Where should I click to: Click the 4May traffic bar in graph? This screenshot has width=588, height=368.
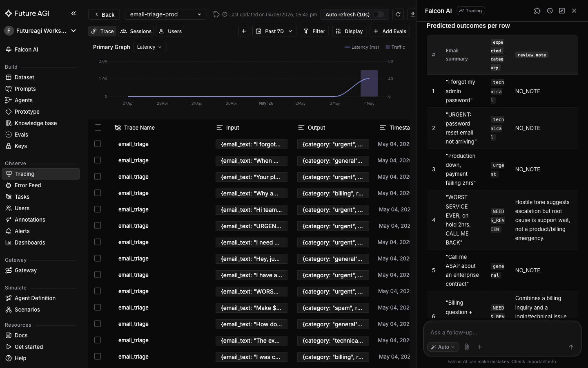tap(369, 83)
